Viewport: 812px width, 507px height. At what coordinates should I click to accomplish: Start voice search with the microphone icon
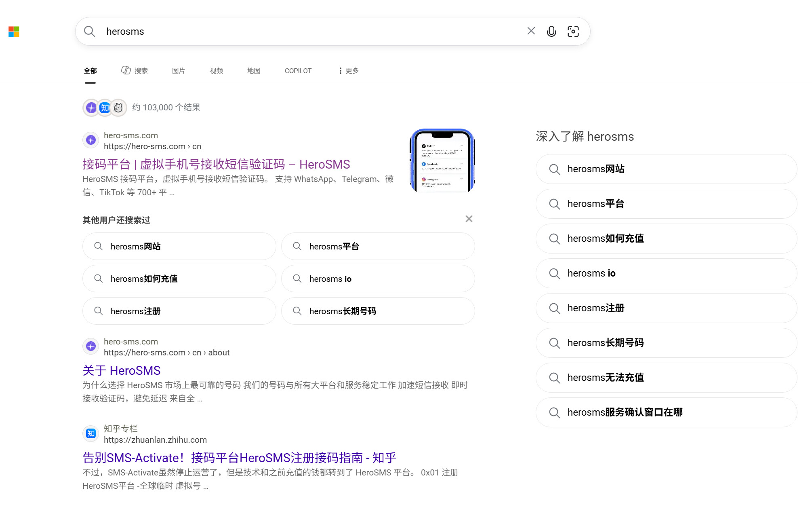point(551,32)
